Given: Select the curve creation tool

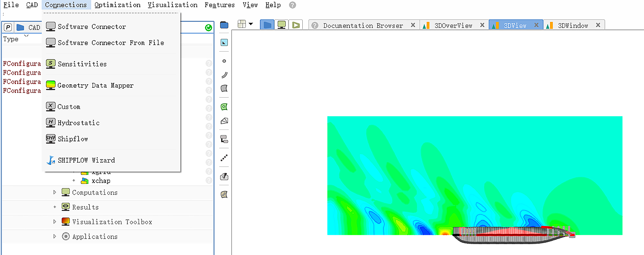Looking at the screenshot, I should click(224, 75).
